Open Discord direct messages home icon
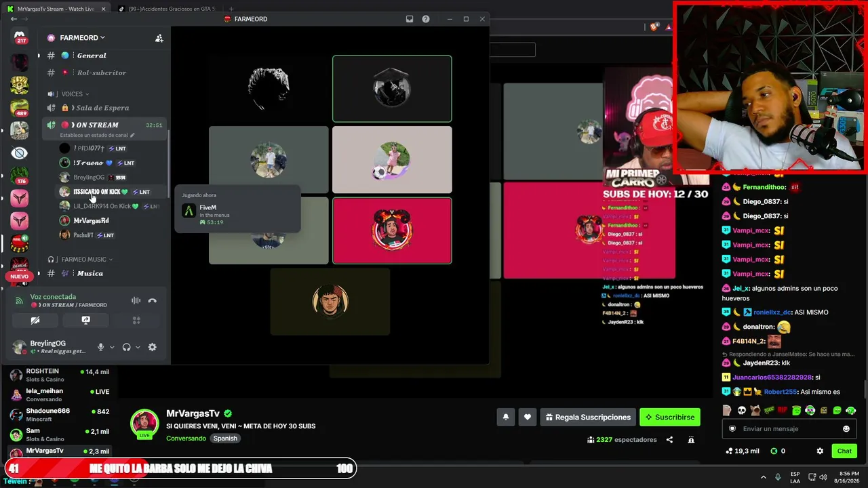Viewport: 868px width, 488px height. tap(20, 37)
